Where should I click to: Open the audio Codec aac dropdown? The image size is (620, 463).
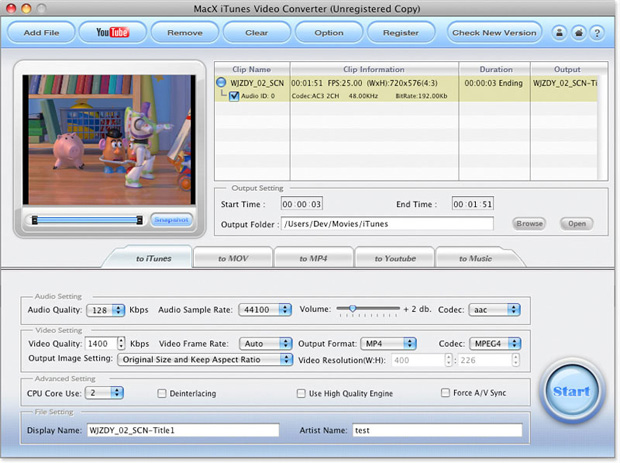(494, 310)
